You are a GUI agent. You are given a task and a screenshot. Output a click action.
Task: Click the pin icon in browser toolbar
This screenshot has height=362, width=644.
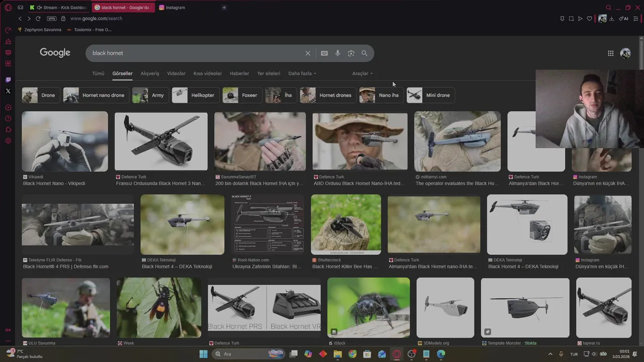point(562,19)
